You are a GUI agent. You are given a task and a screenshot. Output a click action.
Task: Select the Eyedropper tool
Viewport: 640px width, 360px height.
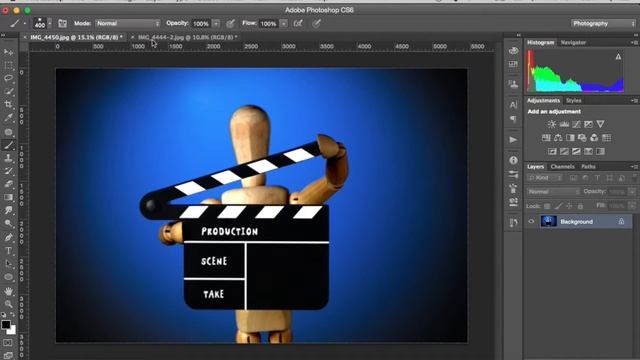tap(8, 118)
